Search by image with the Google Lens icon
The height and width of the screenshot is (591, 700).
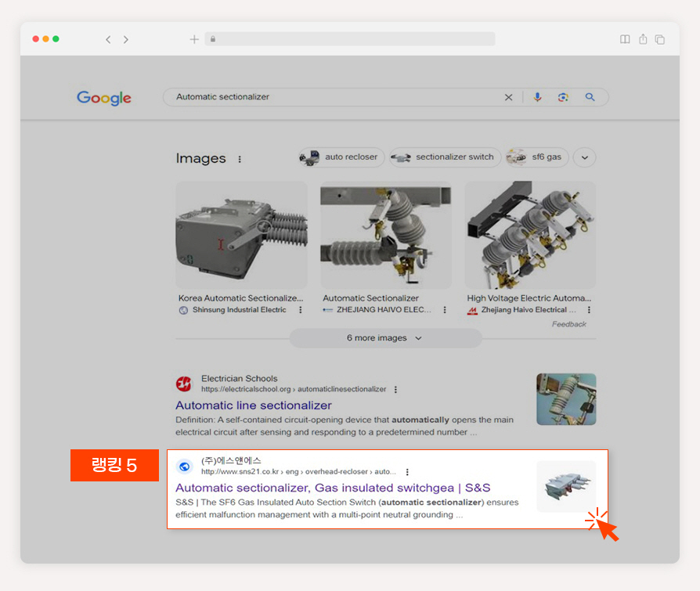(563, 97)
